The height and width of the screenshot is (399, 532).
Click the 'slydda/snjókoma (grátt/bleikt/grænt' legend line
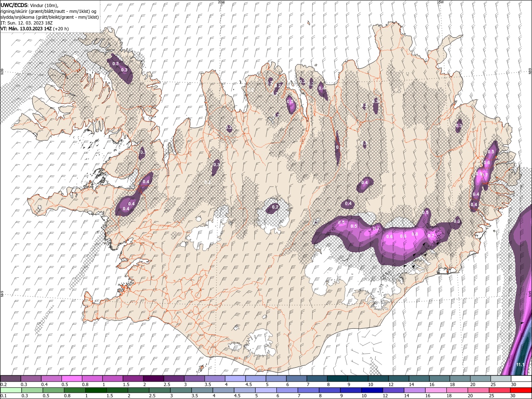click(x=49, y=17)
